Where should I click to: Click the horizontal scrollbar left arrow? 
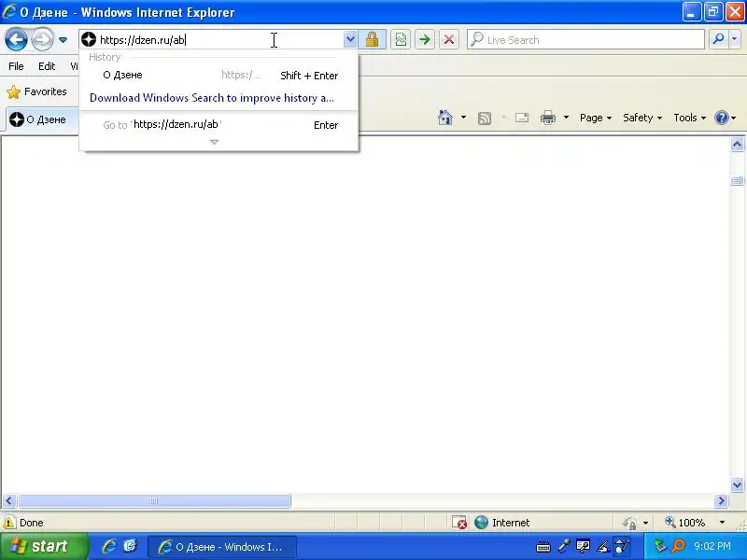[x=9, y=500]
